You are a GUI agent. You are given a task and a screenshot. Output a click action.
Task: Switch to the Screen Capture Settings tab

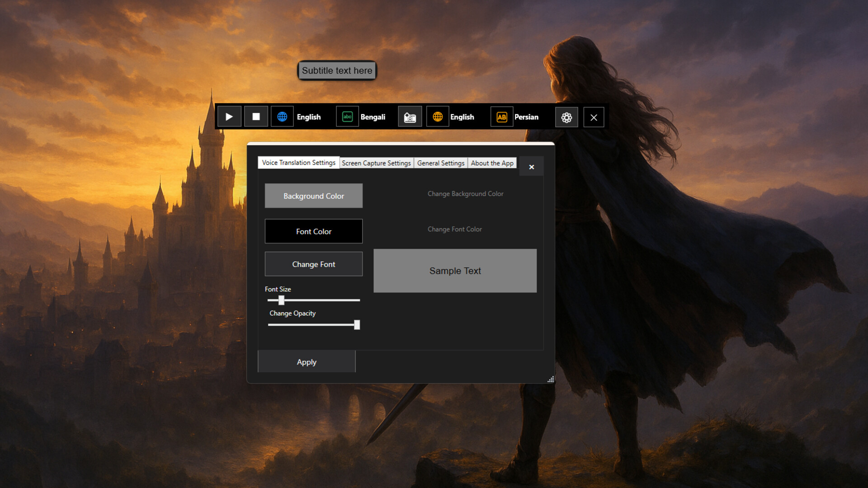pos(376,163)
